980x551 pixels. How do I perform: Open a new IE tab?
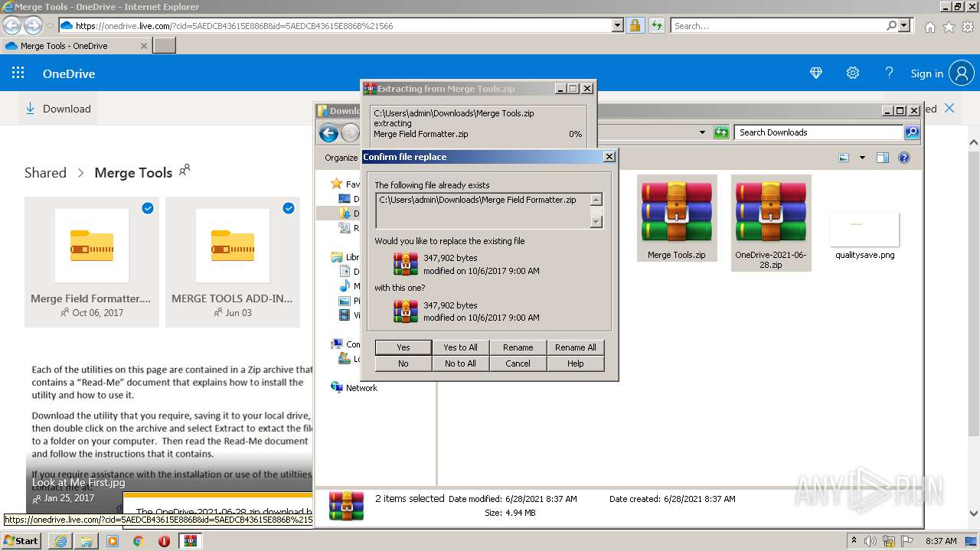point(165,46)
